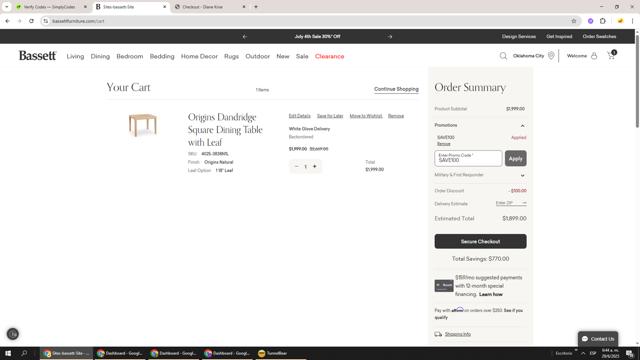This screenshot has width=640, height=360.
Task: Click the browser back arrow
Action: coord(7,21)
